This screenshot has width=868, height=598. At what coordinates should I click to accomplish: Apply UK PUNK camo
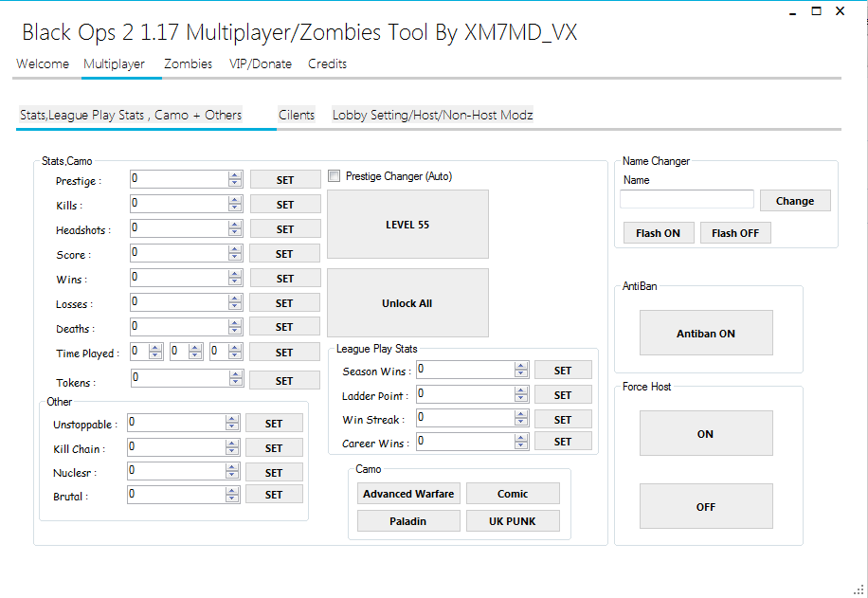(x=513, y=520)
